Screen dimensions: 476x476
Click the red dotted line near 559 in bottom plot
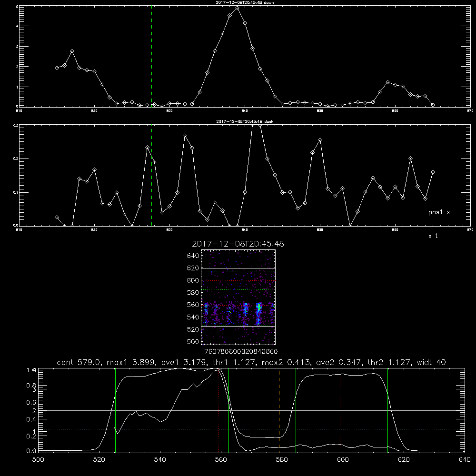(218, 410)
